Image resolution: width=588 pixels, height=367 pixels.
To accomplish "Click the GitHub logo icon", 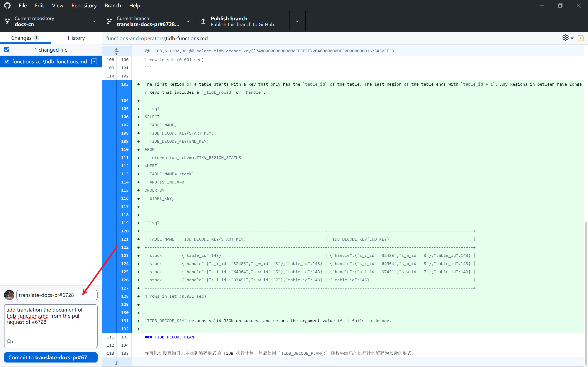I will [7, 5].
